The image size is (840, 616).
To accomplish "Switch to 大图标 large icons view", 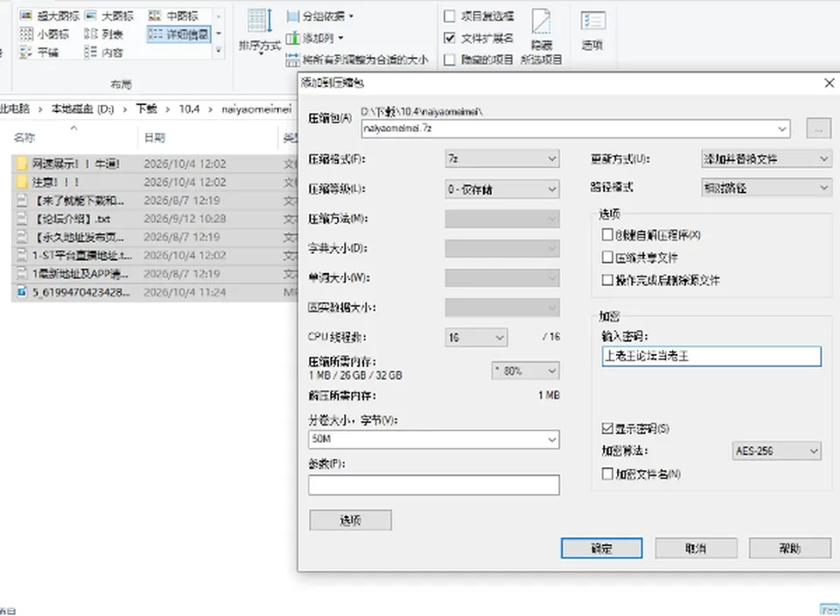I will 110,16.
